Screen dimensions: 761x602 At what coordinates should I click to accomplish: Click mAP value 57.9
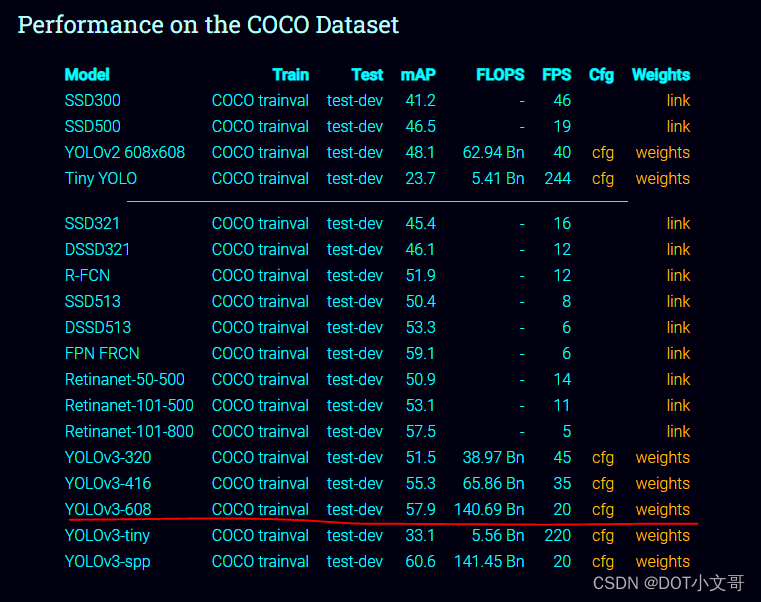tap(420, 510)
